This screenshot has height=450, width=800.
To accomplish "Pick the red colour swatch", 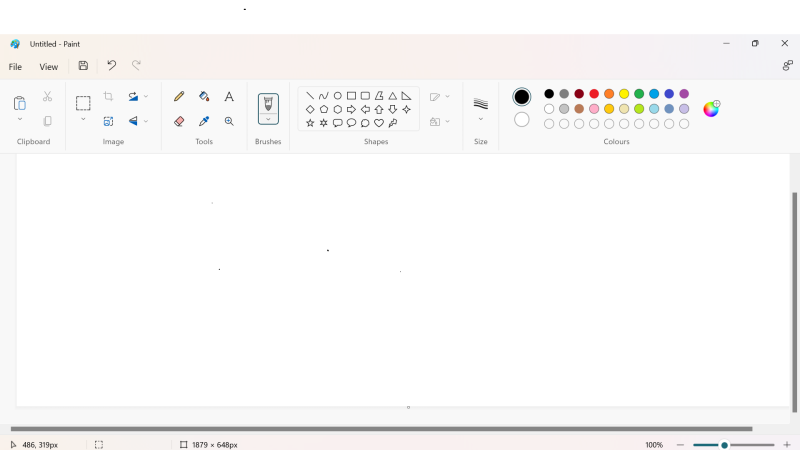I will pos(594,94).
